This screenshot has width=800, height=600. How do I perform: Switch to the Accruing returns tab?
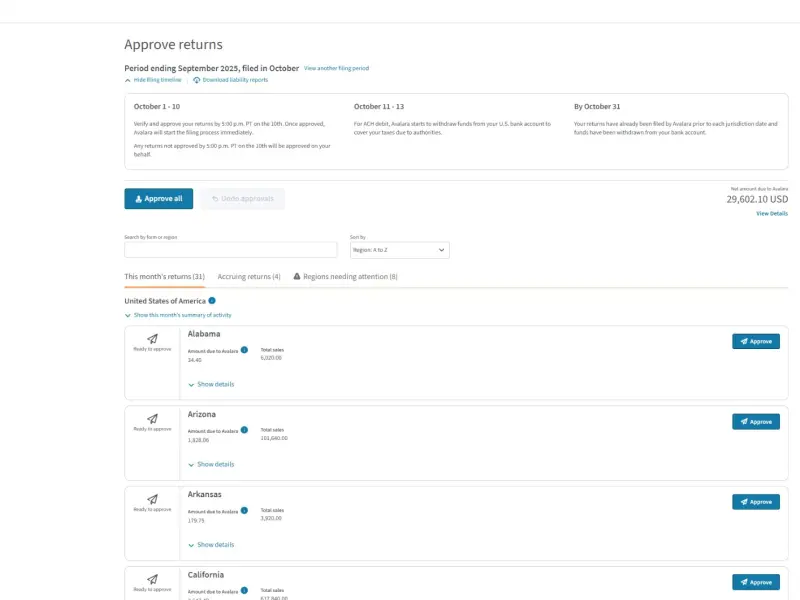point(249,277)
